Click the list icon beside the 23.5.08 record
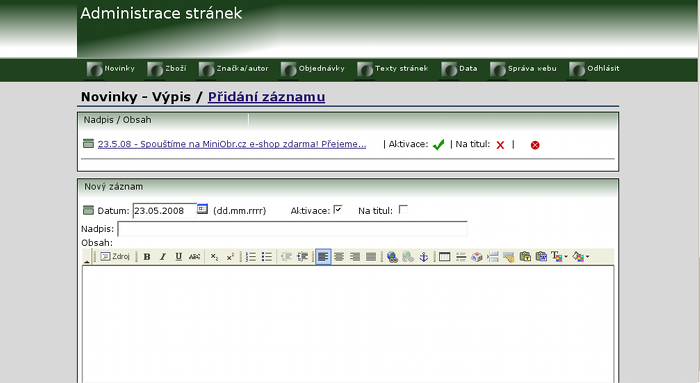The width and height of the screenshot is (700, 383). pos(88,143)
